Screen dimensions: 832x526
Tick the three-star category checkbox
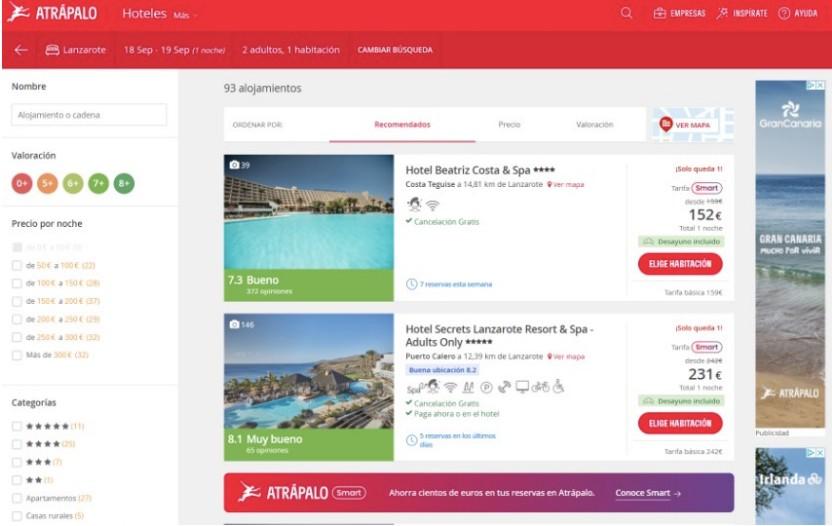coord(17,462)
